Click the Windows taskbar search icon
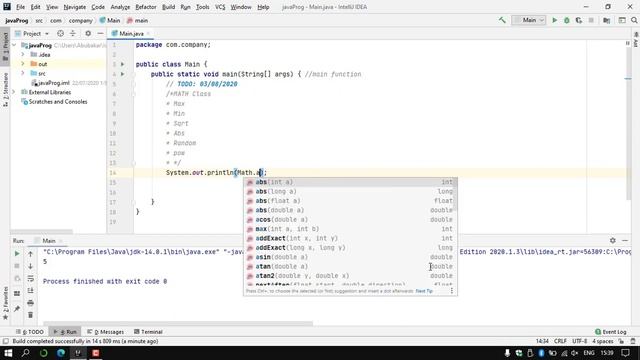Screen dimensions: 640x360 [x=25, y=353]
